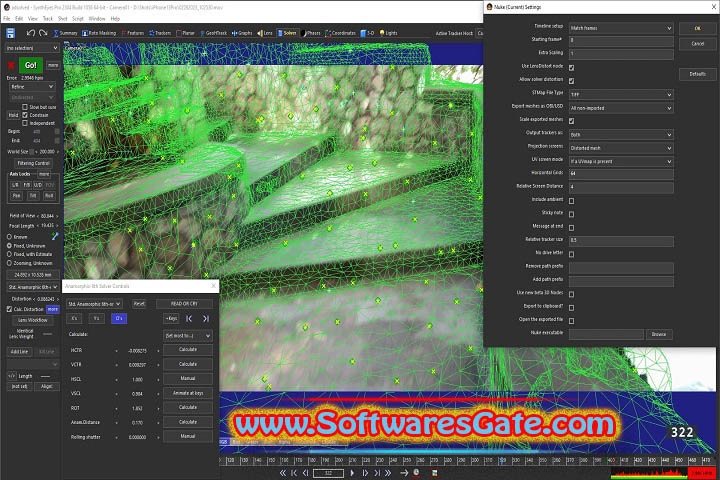Toggle the Slow but sure checkbox
Image resolution: width=720 pixels, height=480 pixels.
point(25,107)
